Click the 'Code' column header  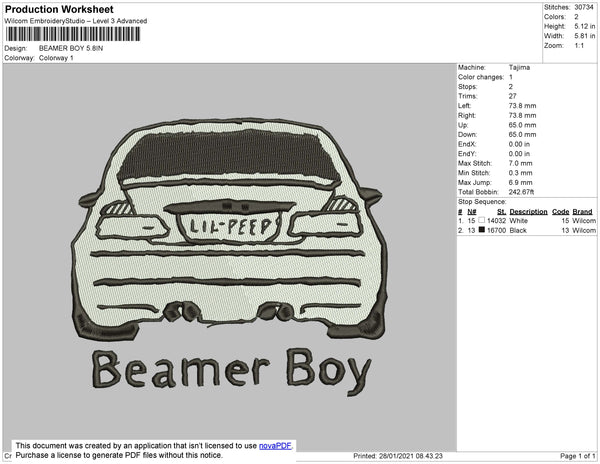[x=561, y=212]
